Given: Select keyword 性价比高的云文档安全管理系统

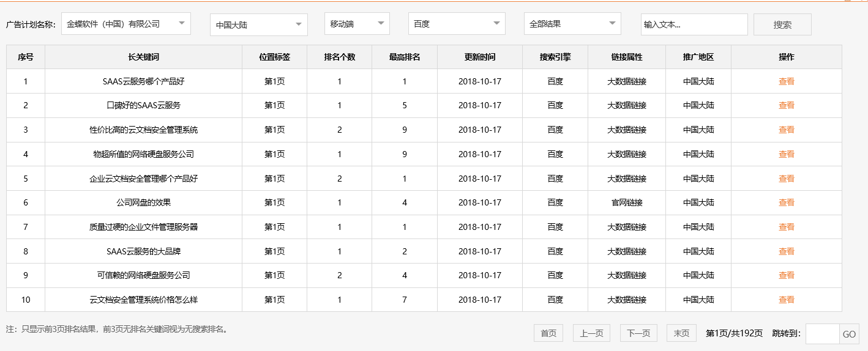Looking at the screenshot, I should [x=144, y=130].
